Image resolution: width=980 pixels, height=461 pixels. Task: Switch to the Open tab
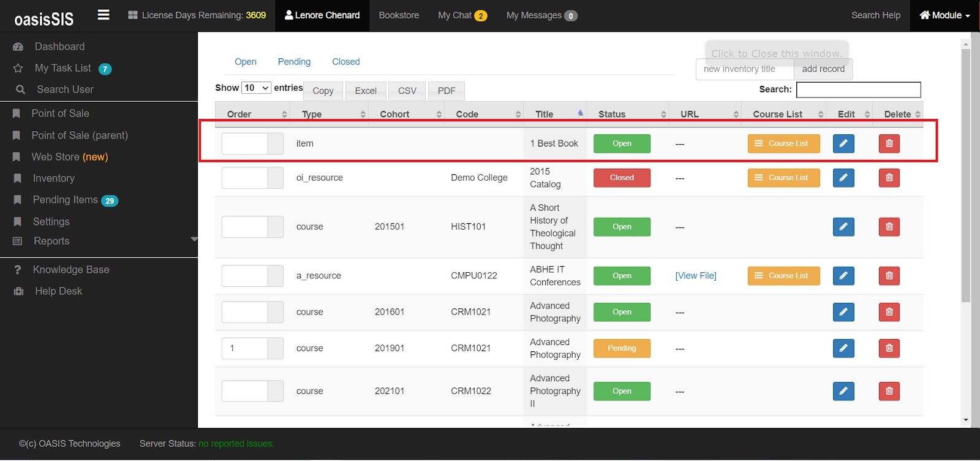246,62
